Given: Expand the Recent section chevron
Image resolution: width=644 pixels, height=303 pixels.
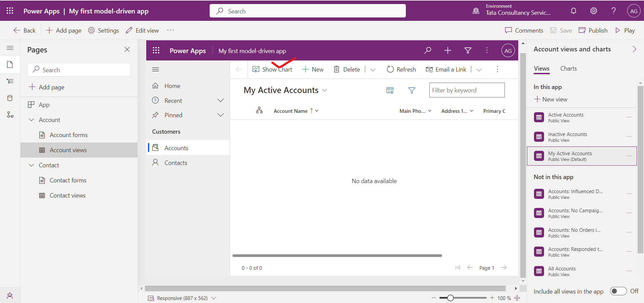Looking at the screenshot, I should coord(220,100).
